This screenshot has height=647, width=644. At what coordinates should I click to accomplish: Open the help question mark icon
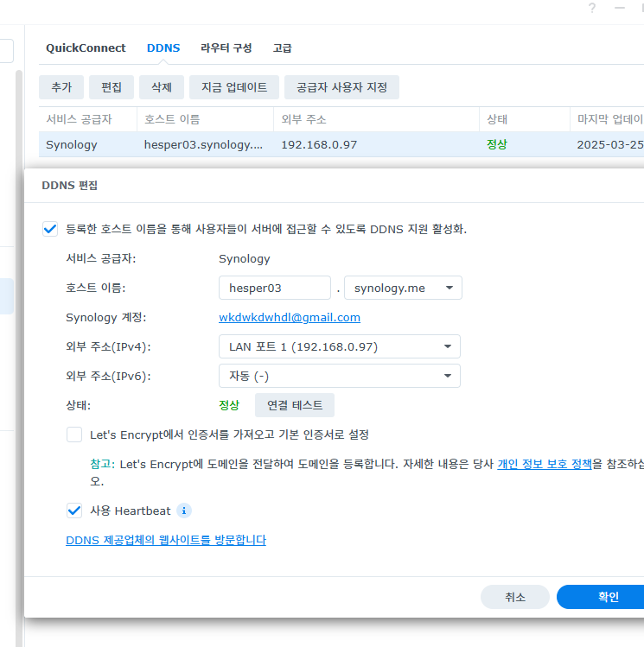tap(592, 8)
